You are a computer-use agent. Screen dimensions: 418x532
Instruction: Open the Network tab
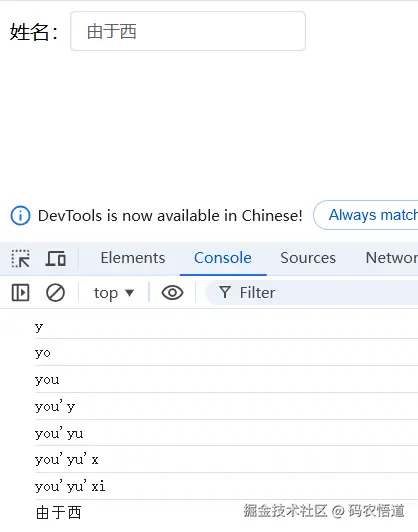click(x=392, y=258)
